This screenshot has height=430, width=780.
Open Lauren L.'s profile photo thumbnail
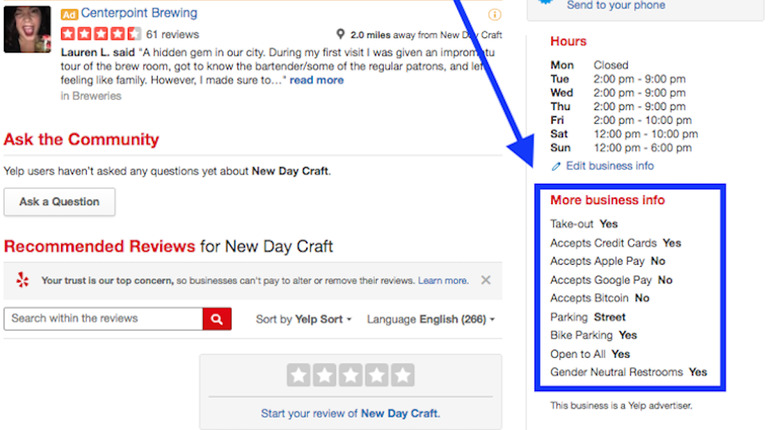[x=28, y=29]
